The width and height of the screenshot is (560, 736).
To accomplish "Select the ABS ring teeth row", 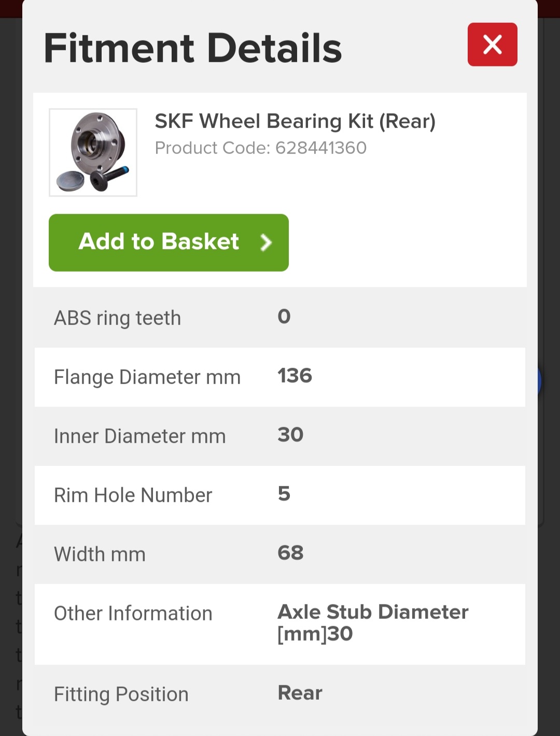I will tap(280, 318).
